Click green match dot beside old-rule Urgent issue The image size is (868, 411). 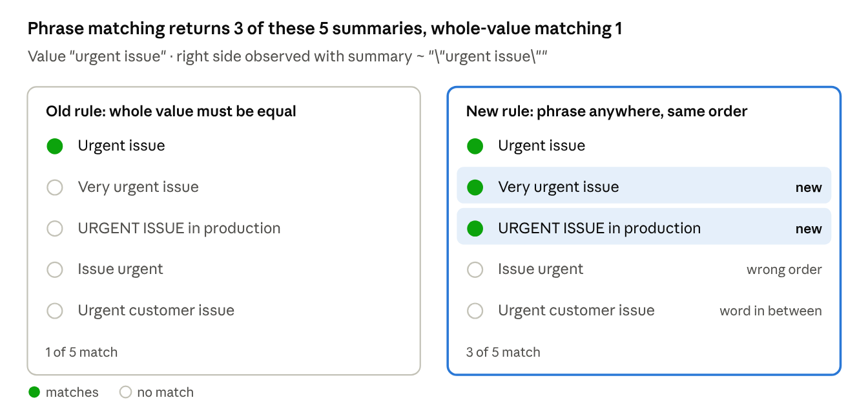click(55, 146)
